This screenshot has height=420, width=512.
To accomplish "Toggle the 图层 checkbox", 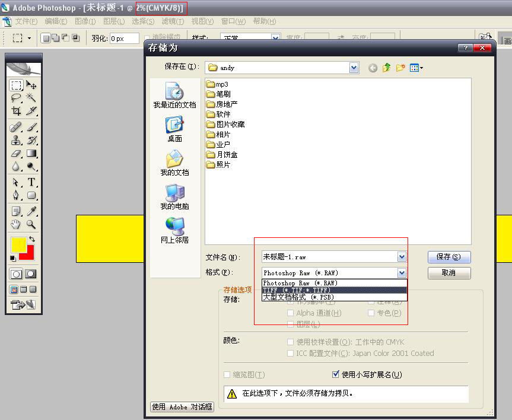I will coord(290,324).
